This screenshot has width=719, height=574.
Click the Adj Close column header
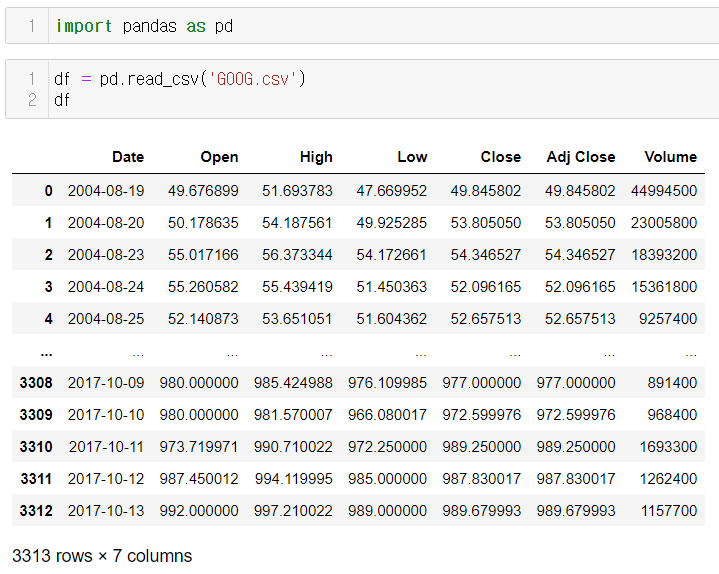point(581,157)
